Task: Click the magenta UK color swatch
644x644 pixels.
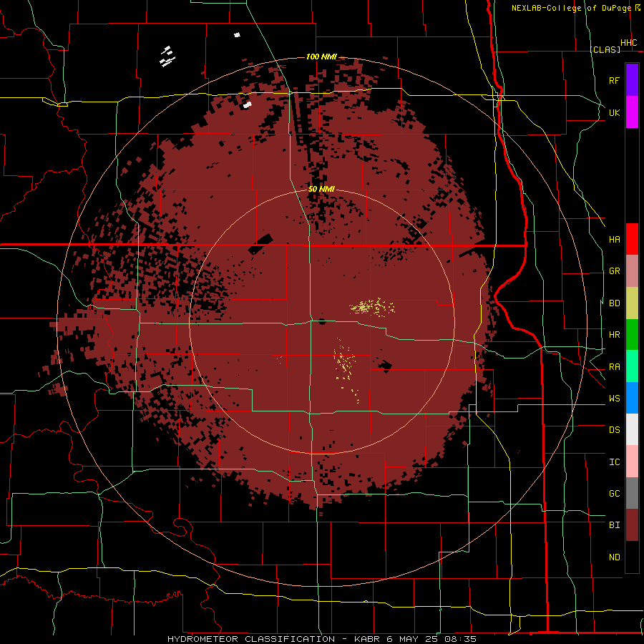Action: [632, 112]
